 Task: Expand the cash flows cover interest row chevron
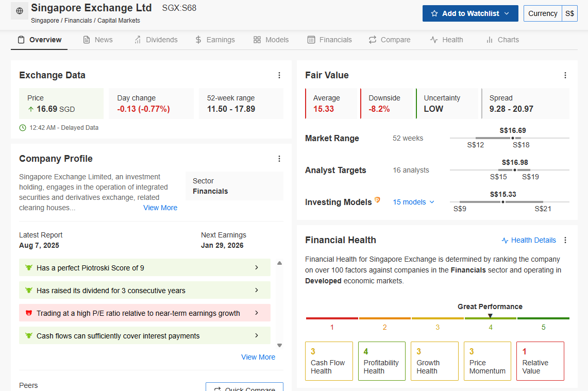coord(257,335)
